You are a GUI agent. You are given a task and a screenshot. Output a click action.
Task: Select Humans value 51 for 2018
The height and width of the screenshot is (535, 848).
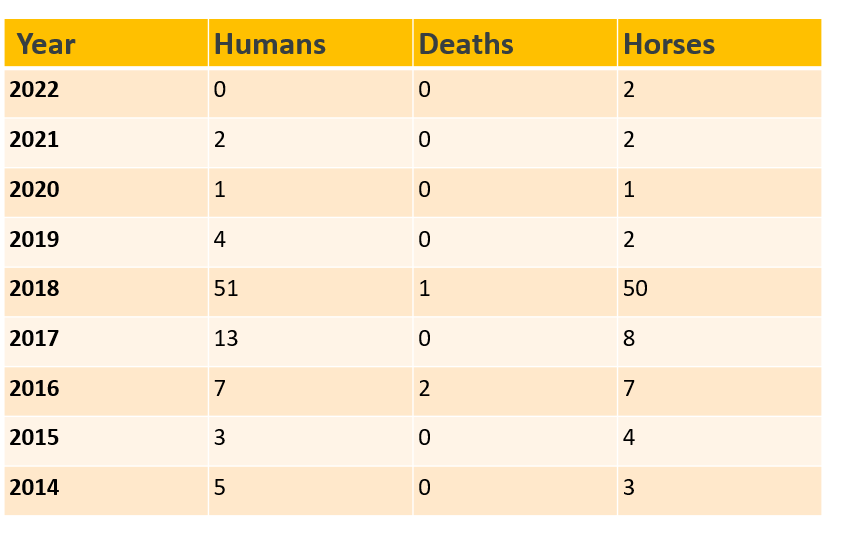tap(226, 289)
